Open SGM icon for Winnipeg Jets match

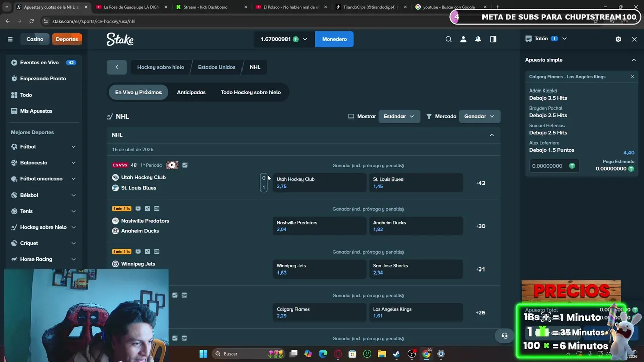pyautogui.click(x=157, y=252)
